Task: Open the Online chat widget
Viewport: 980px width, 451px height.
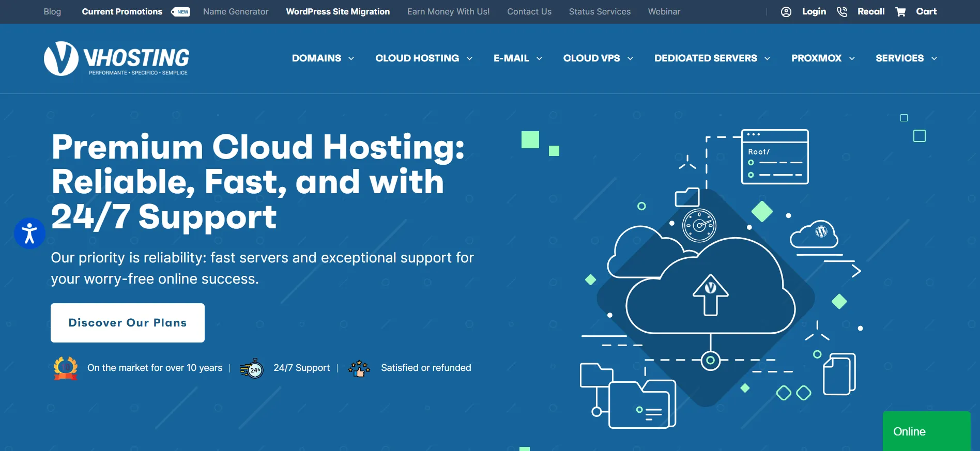Action: (926, 431)
